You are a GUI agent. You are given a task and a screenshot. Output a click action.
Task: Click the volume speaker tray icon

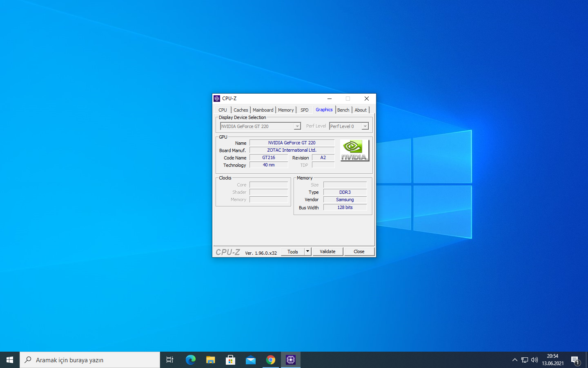tap(534, 360)
